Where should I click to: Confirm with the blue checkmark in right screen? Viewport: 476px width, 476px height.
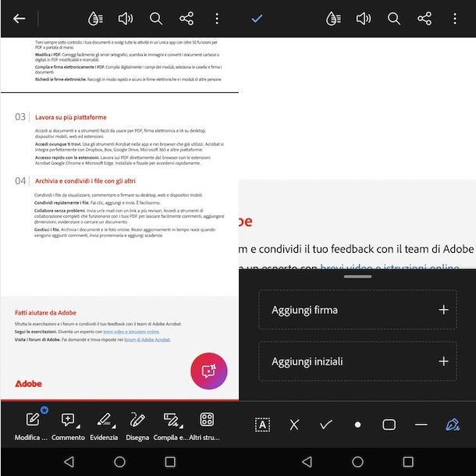click(x=257, y=19)
